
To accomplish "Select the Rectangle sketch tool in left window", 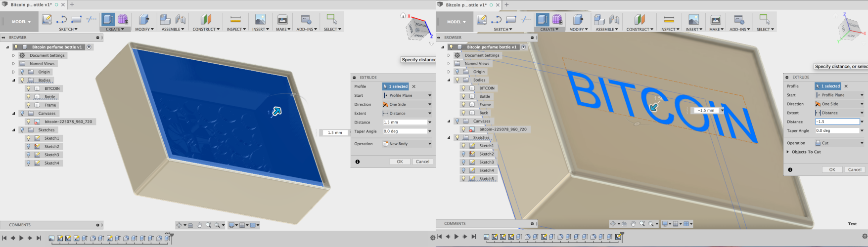I will tap(76, 19).
